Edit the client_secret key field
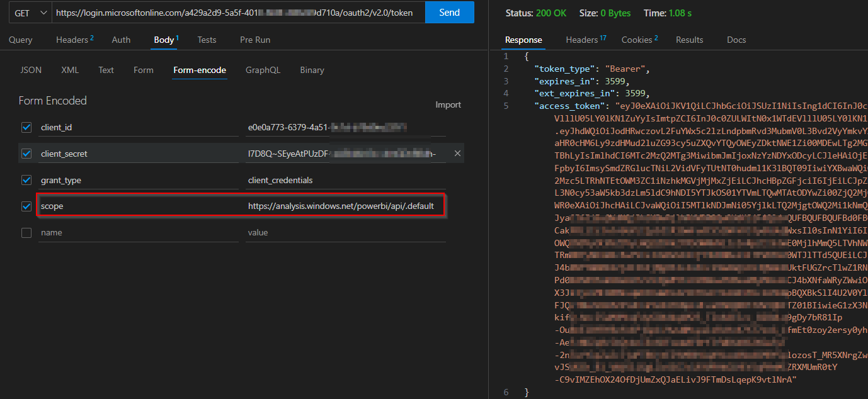 (x=139, y=154)
